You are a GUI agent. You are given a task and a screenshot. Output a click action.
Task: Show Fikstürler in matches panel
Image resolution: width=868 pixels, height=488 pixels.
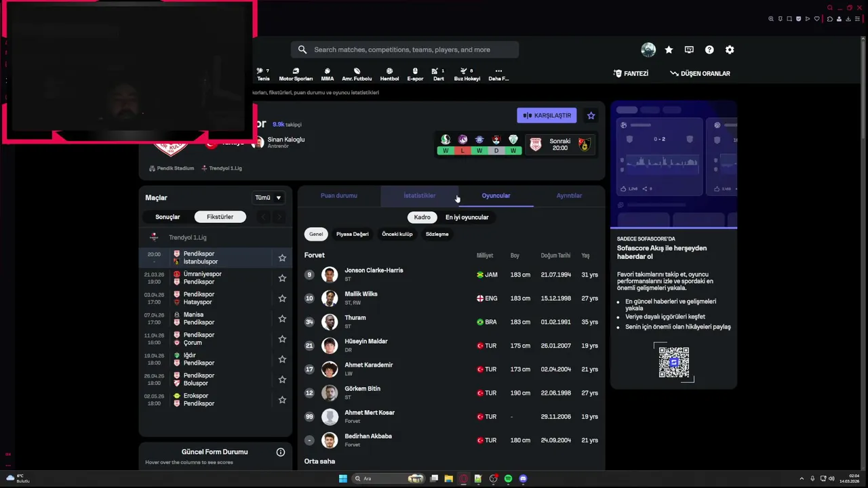coord(220,217)
